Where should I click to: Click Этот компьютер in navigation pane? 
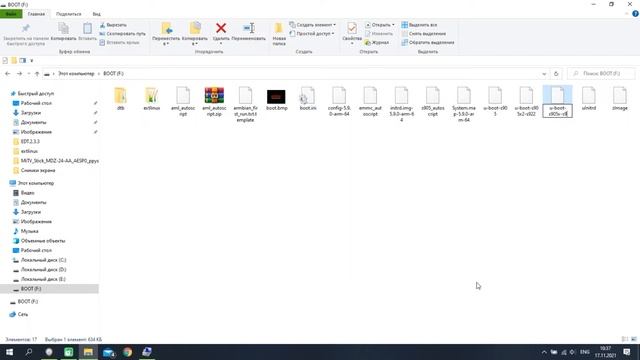(35, 183)
